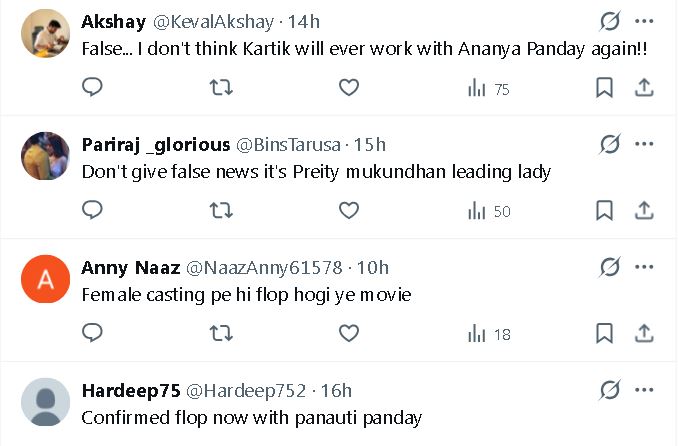The width and height of the screenshot is (678, 446).
Task: Visit @Hardeep752 handle profile
Action: tap(247, 390)
